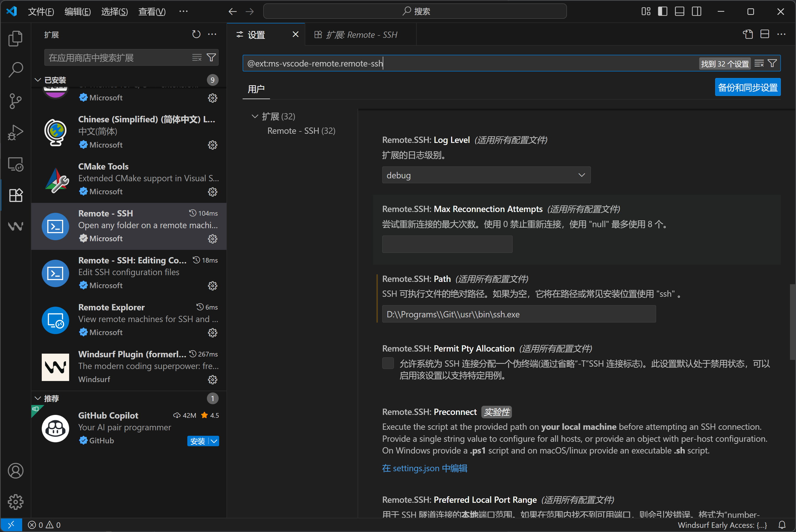796x532 pixels.
Task: Open Run and Debug view
Action: (15, 132)
